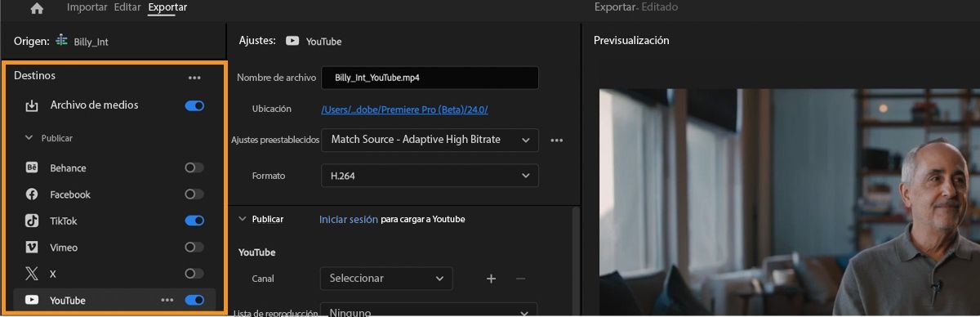Click the video preview thumbnail
The height and width of the screenshot is (317, 980).
pos(789,203)
